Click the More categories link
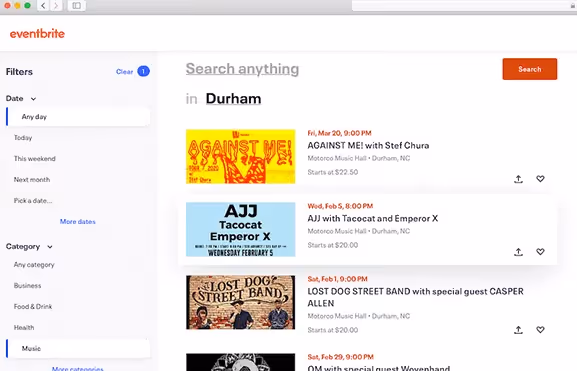This screenshot has width=577, height=371. tap(78, 368)
